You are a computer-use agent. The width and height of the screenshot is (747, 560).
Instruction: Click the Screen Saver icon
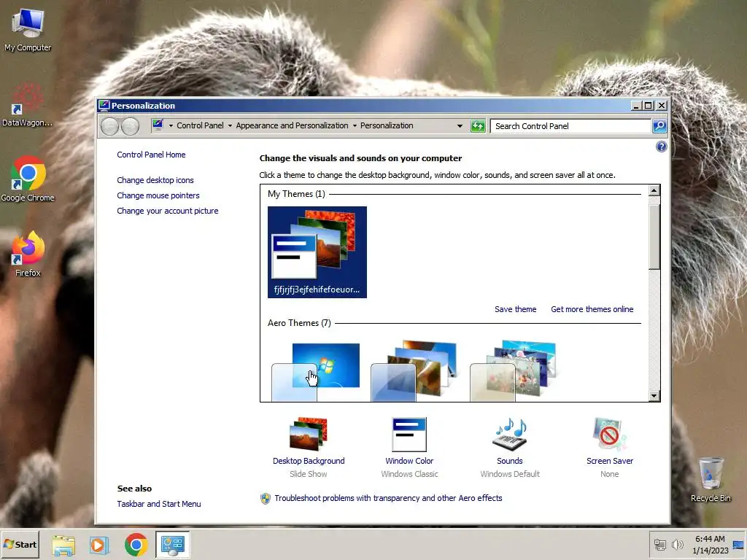pyautogui.click(x=610, y=434)
